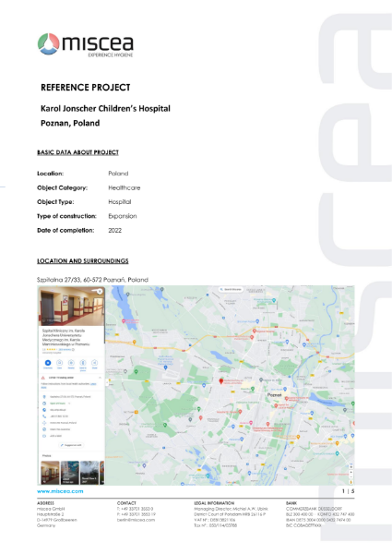Open the Street View thumbnail
The height and width of the screenshot is (554, 392).
click(x=89, y=473)
